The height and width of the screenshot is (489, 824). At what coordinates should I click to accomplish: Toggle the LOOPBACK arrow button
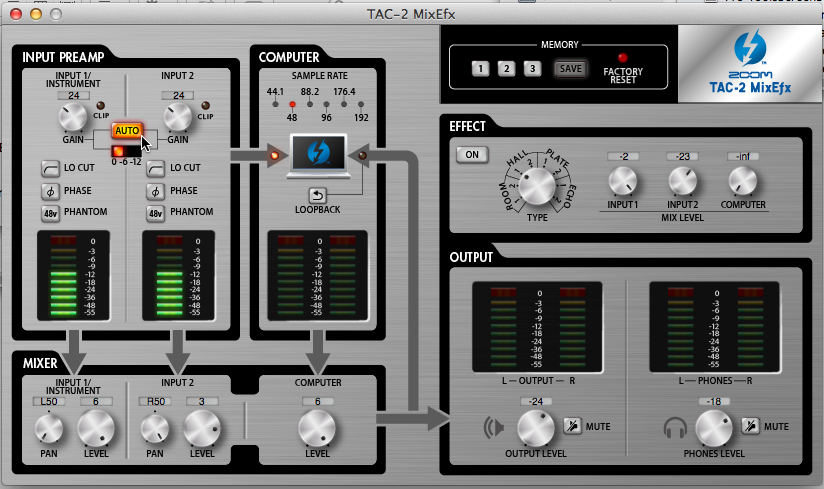[x=317, y=195]
